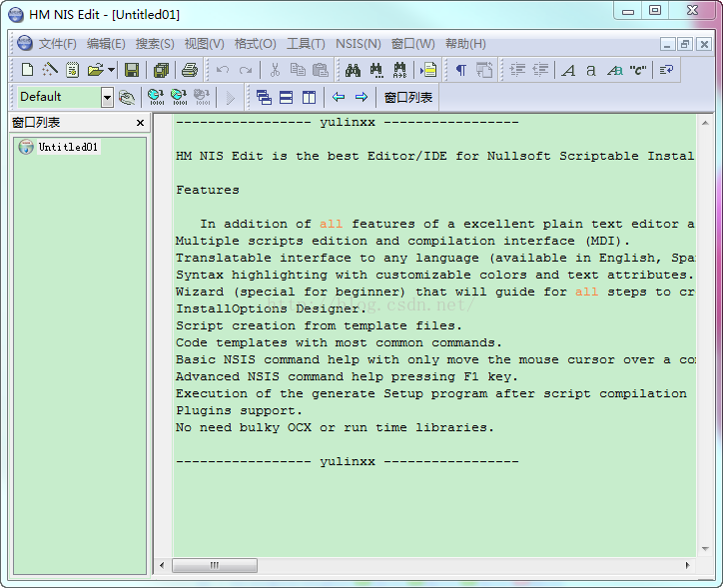Viewport: 723px width, 588px height.
Task: Convert selection to uppercase A icon
Action: (568, 70)
